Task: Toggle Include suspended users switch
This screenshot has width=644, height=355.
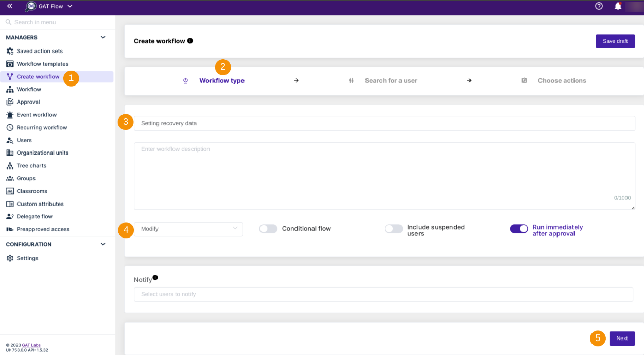Action: point(393,229)
